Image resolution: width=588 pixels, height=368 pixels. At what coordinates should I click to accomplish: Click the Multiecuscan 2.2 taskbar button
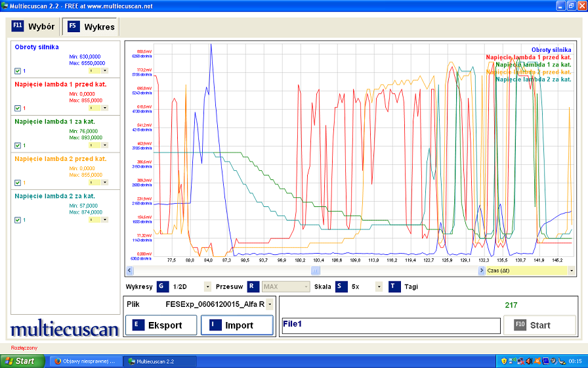(x=160, y=361)
